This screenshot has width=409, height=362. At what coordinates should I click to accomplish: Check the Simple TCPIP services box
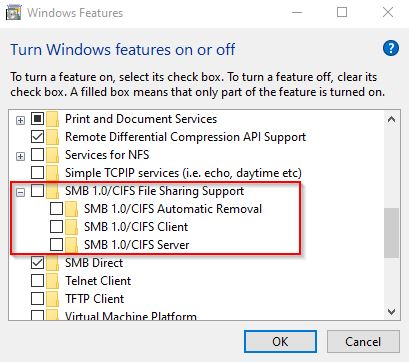point(37,173)
